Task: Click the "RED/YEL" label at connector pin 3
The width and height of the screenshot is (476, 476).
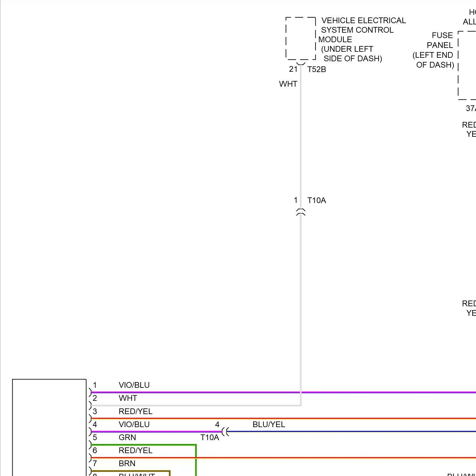Action: pos(136,412)
